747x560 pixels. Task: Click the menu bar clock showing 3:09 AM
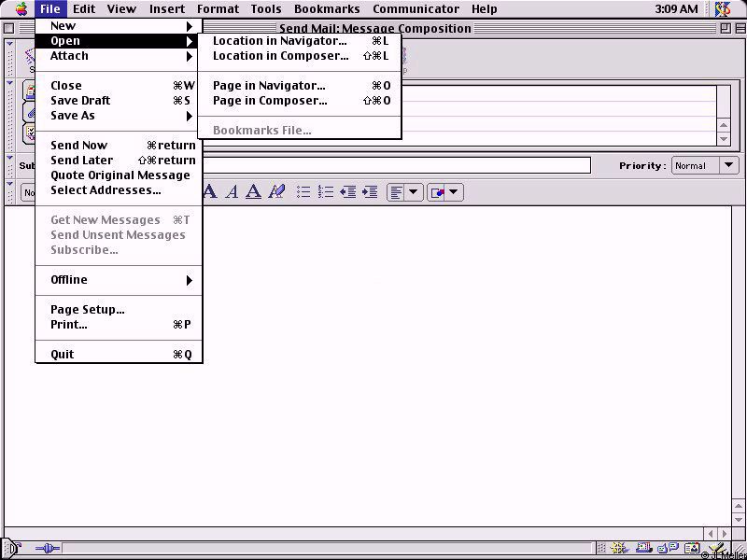676,9
